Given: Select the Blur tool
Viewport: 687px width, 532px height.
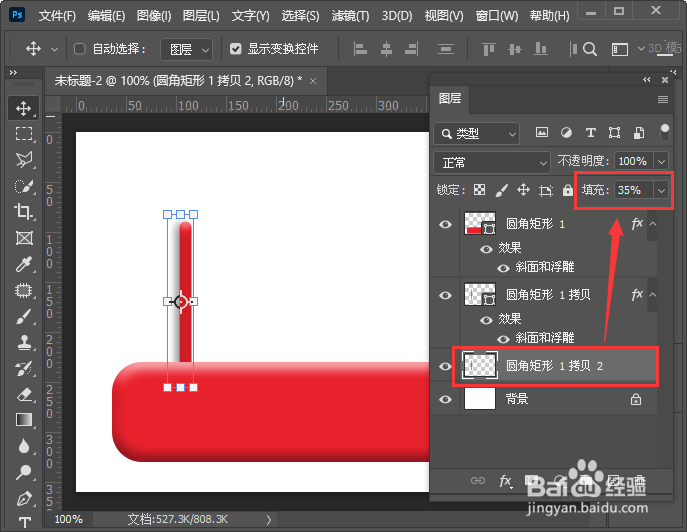Looking at the screenshot, I should (x=24, y=446).
